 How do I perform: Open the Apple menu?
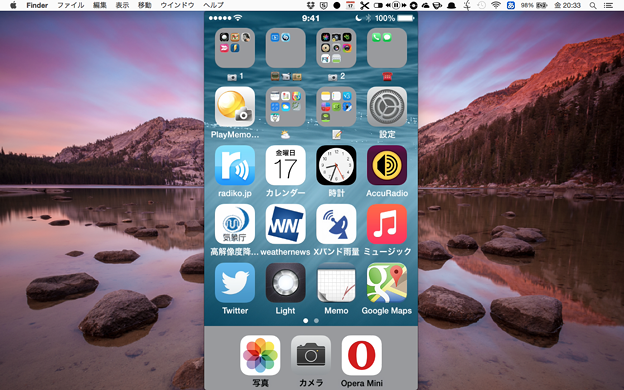[13, 5]
